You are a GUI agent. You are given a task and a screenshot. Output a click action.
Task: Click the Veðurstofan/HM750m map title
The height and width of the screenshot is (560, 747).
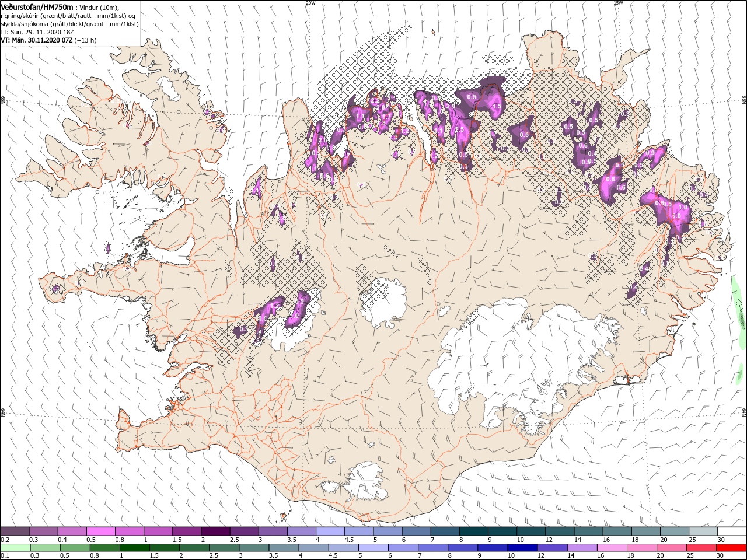(x=37, y=7)
